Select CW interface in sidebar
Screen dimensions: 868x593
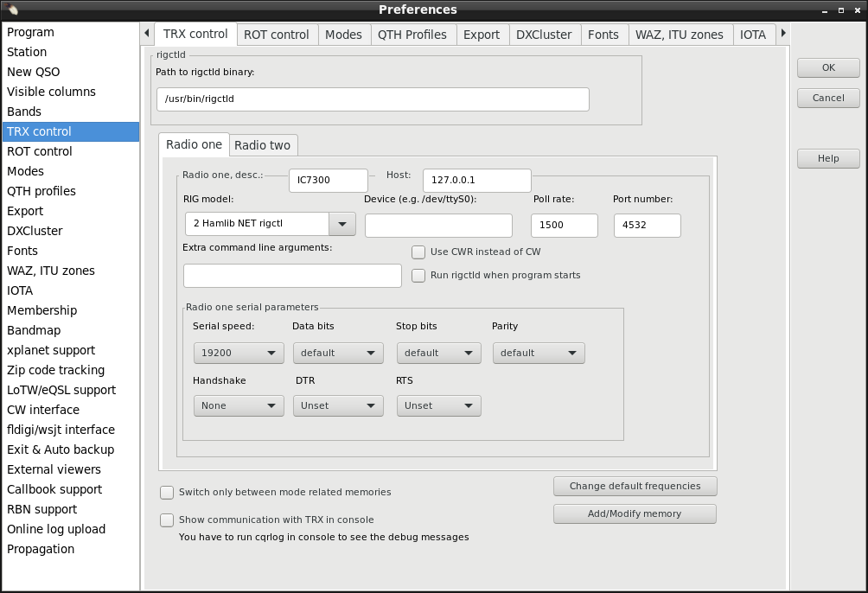[x=71, y=411]
